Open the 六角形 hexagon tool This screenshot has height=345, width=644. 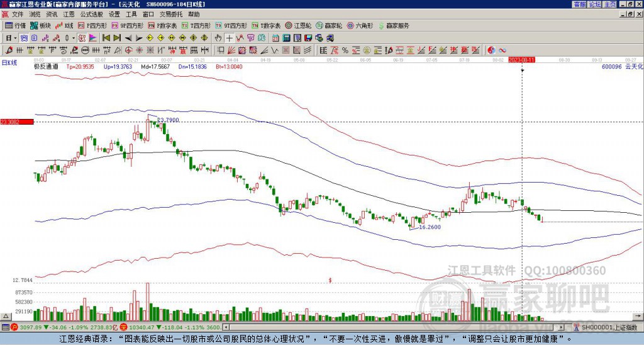click(x=360, y=25)
